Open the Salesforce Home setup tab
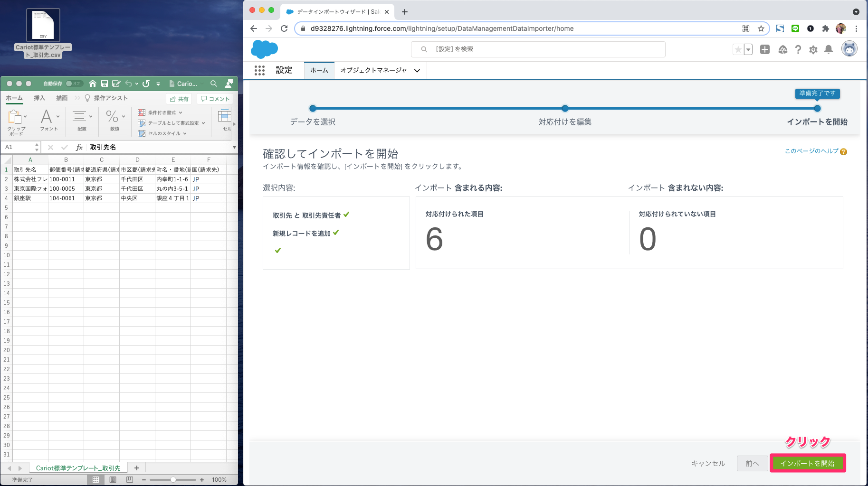This screenshot has width=868, height=486. 319,70
